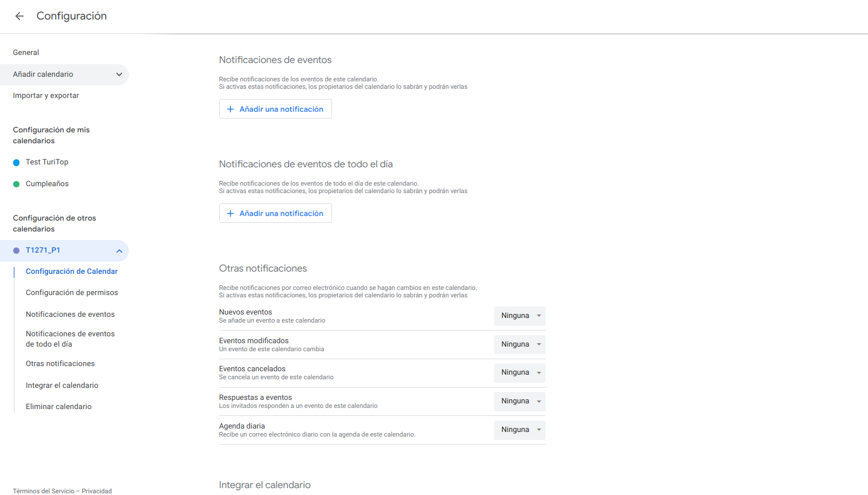Collapse the T1271_P1 calendar section
The height and width of the screenshot is (495, 868).
click(x=119, y=251)
